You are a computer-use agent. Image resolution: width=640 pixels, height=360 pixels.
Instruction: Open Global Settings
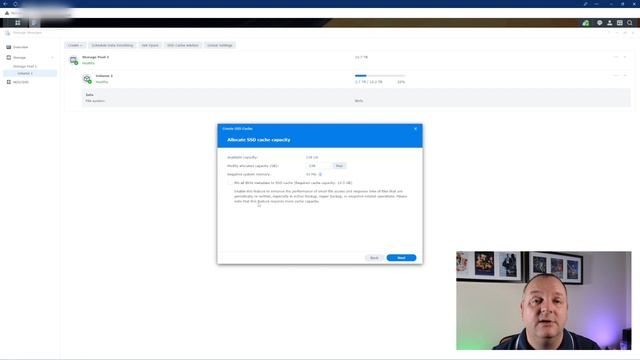pyautogui.click(x=220, y=45)
